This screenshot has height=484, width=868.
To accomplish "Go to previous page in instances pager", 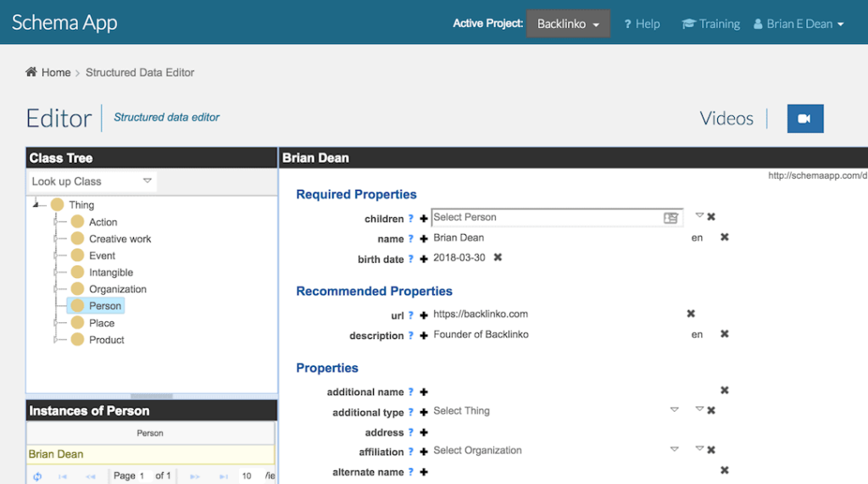I will (x=91, y=476).
